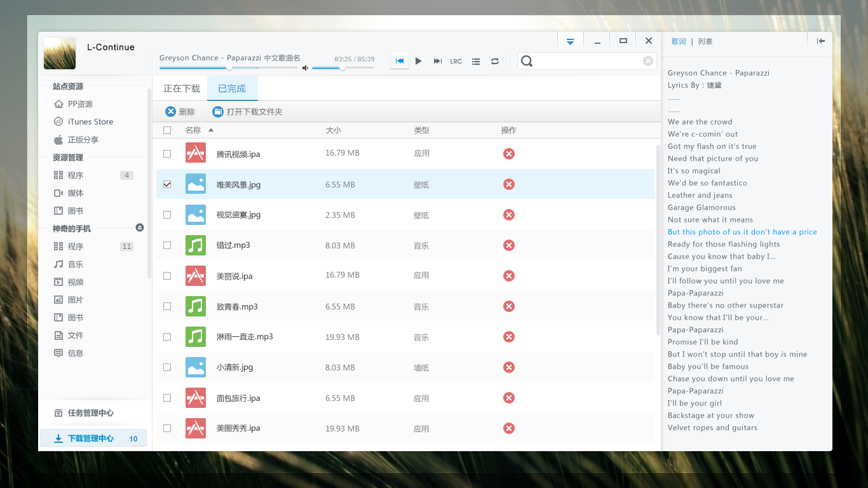The image size is (868, 488).
Task: Toggle the select-all header checkbox
Action: pos(167,130)
